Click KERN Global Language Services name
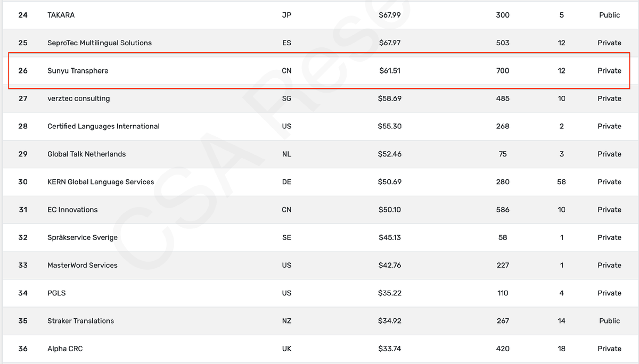The width and height of the screenshot is (639, 364). click(x=101, y=182)
